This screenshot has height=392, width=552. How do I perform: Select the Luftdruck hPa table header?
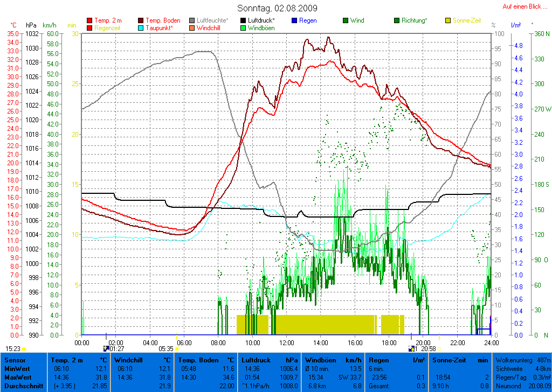tap(268, 360)
